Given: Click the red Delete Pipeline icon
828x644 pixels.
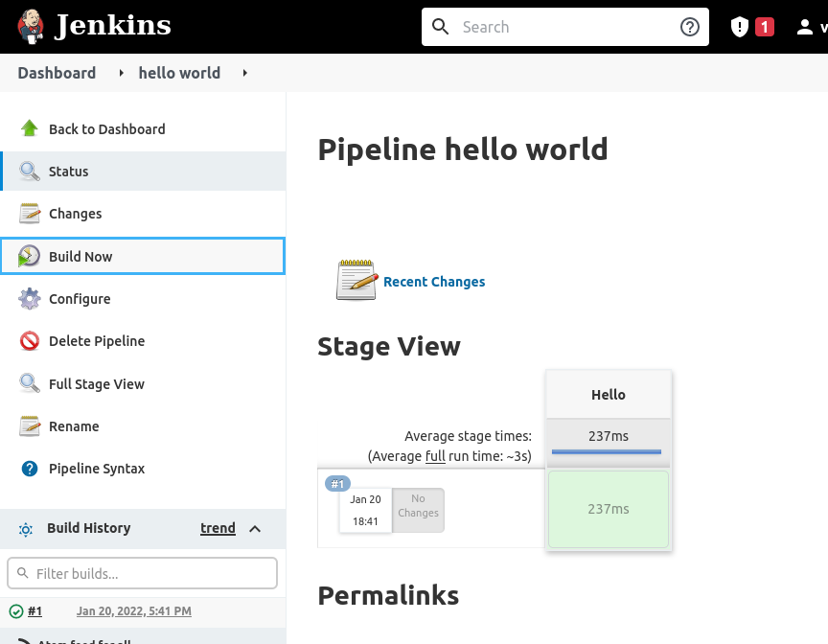Looking at the screenshot, I should point(30,341).
